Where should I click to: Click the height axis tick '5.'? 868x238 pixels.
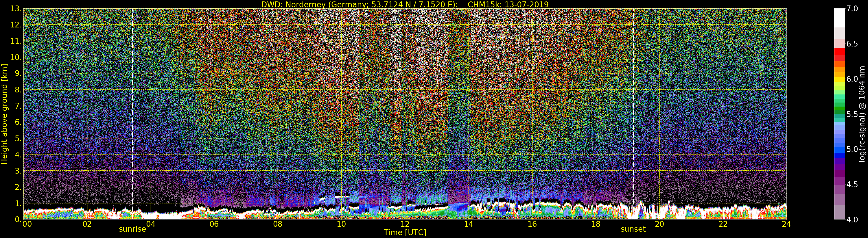[x=18, y=138]
